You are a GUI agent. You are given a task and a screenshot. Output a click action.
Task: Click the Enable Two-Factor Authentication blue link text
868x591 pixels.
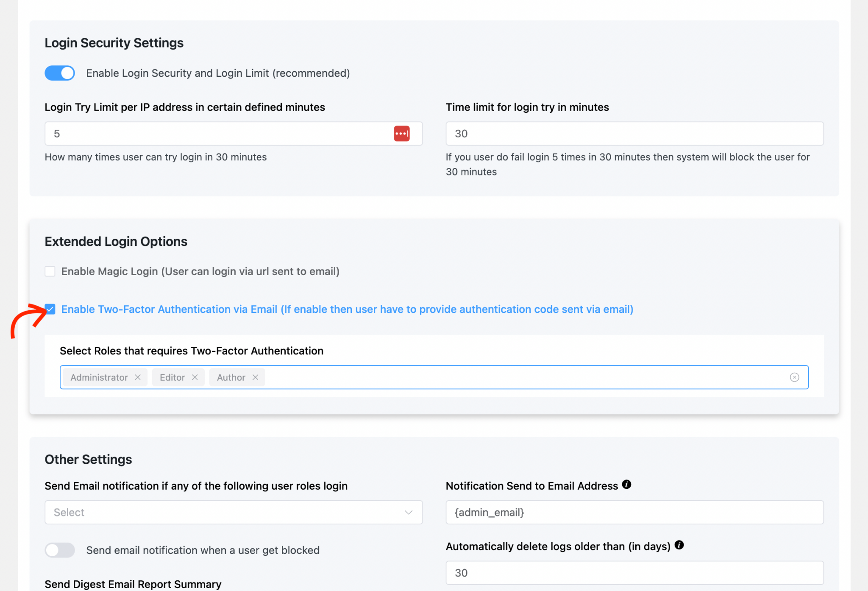click(x=347, y=309)
